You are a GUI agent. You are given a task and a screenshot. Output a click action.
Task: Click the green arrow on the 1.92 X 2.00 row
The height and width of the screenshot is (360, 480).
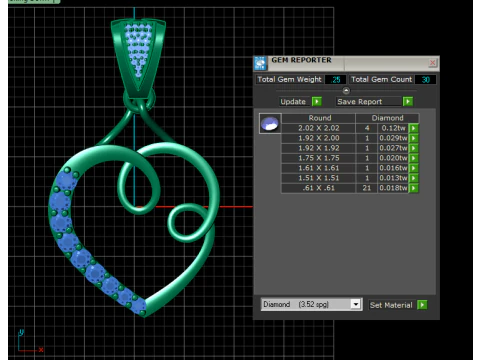click(x=413, y=138)
